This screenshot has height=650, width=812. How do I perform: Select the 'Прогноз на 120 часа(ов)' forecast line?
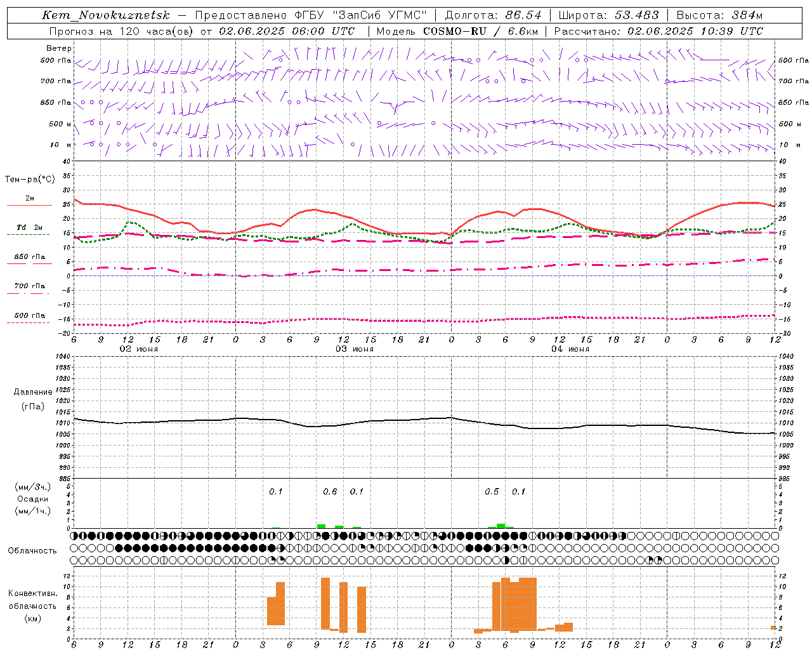[121, 31]
